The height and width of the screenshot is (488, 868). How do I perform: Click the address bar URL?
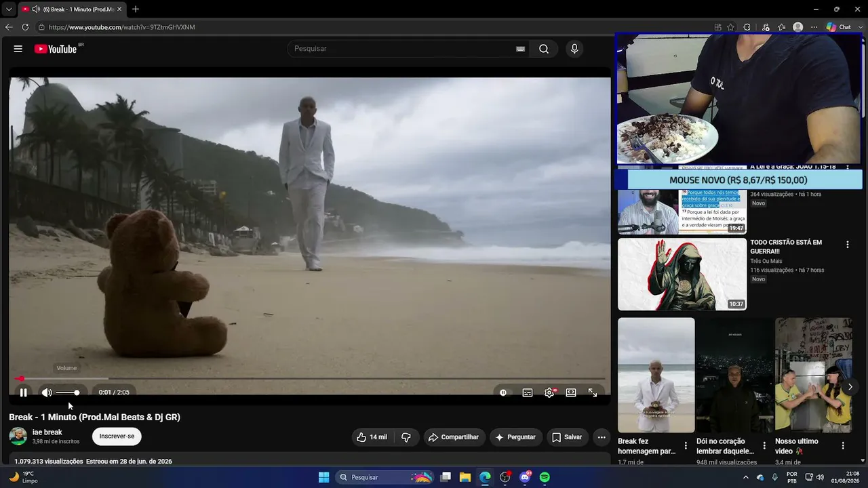tap(122, 27)
